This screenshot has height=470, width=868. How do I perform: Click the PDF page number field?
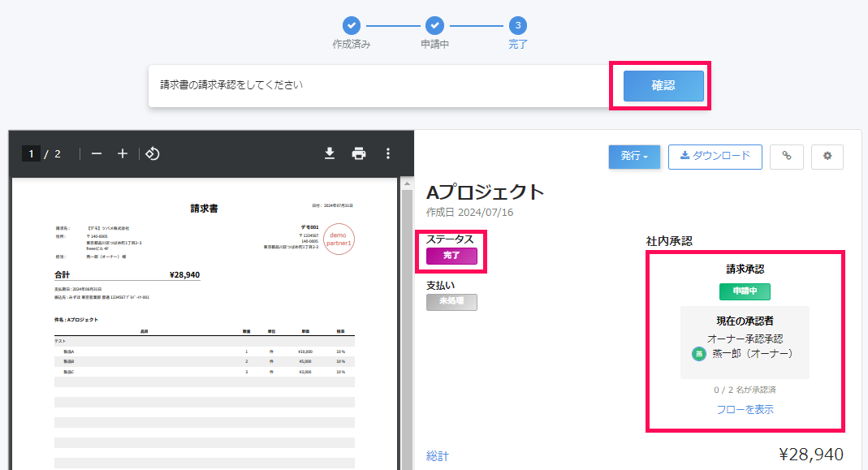tap(32, 153)
